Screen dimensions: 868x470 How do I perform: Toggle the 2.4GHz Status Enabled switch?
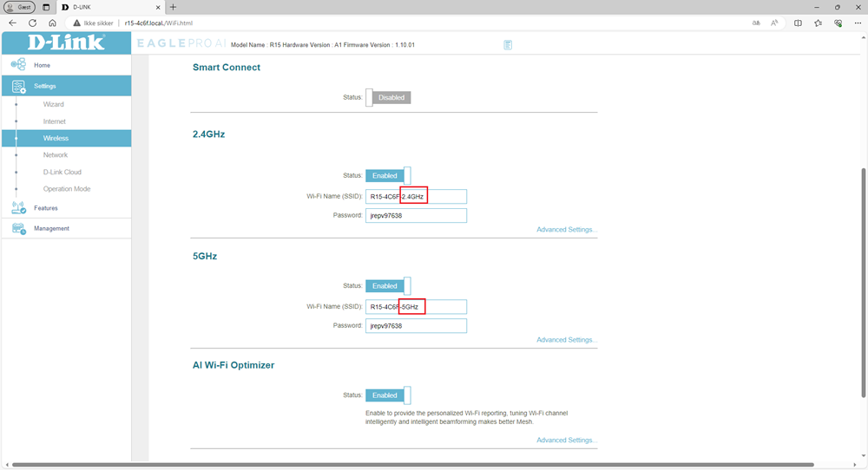tap(388, 176)
